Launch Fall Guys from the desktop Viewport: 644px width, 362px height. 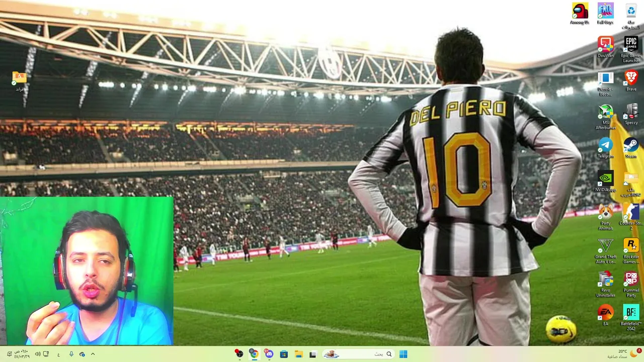coord(605,14)
